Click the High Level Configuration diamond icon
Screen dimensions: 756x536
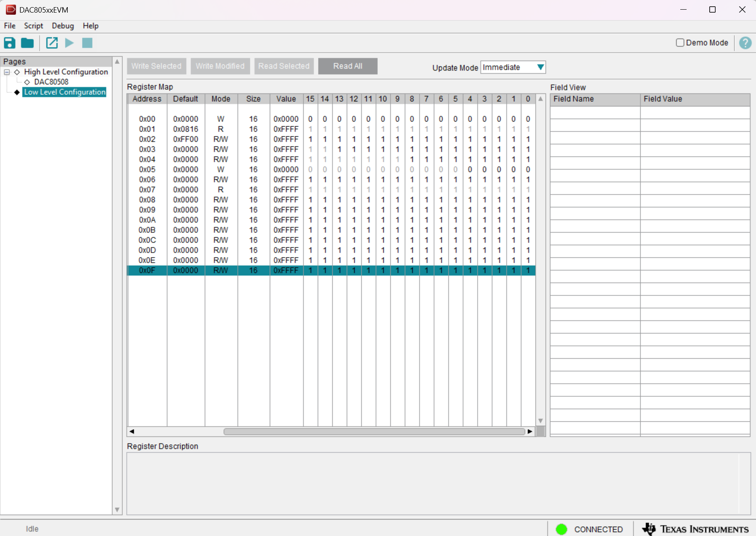click(x=17, y=72)
